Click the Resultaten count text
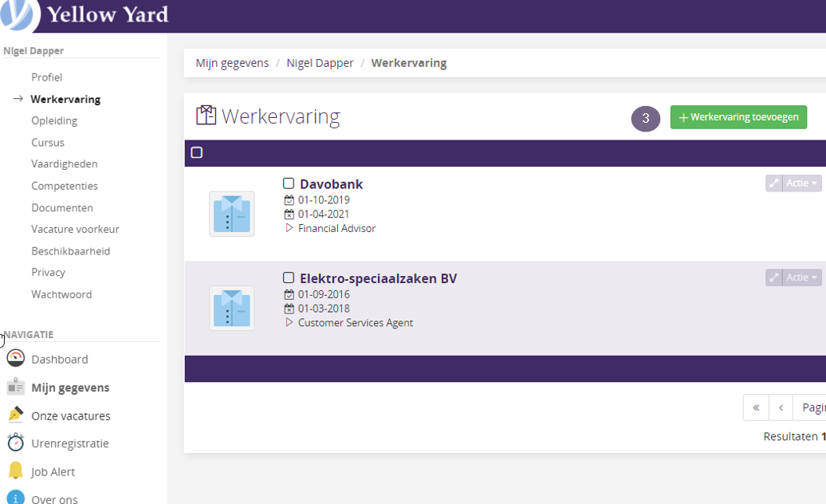826x504 pixels. click(794, 436)
